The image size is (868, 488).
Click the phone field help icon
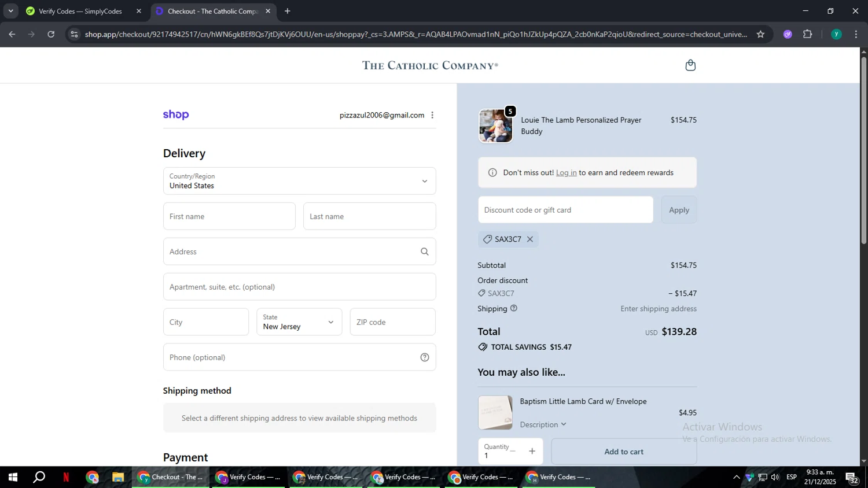(x=425, y=357)
